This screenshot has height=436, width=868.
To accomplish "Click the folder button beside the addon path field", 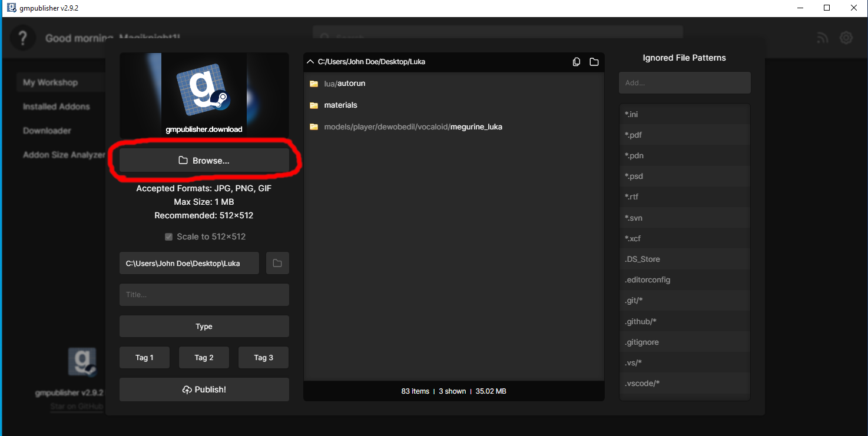I will coord(277,263).
